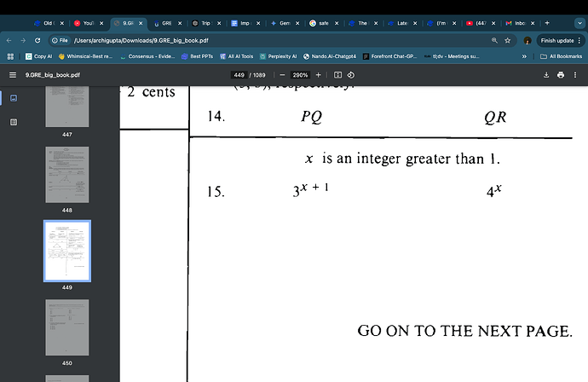Go forward in browser history
The height and width of the screenshot is (382, 588).
coord(23,41)
